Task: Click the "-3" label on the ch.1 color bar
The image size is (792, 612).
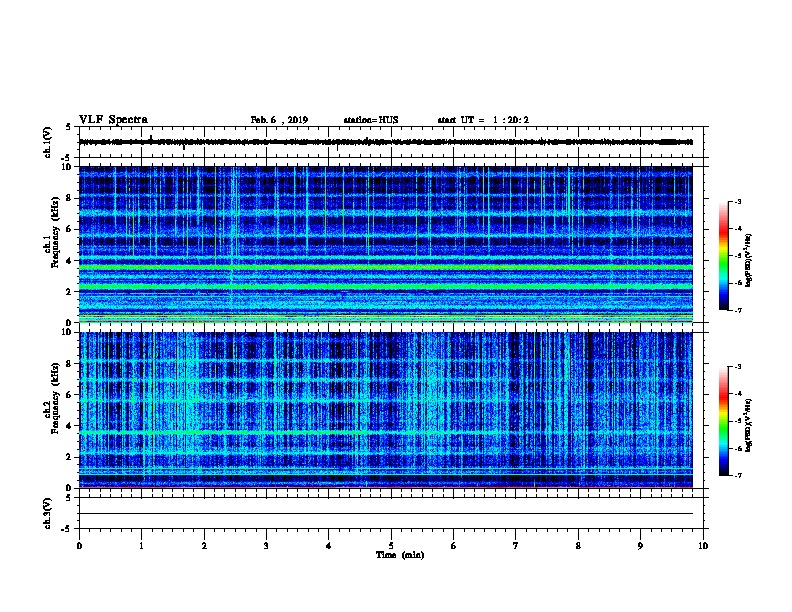Action: [737, 202]
